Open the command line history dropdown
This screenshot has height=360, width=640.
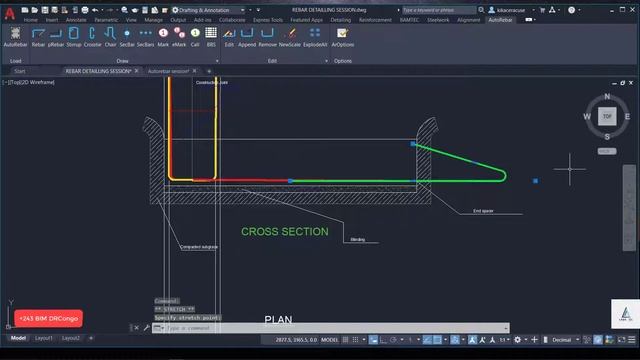coord(506,328)
